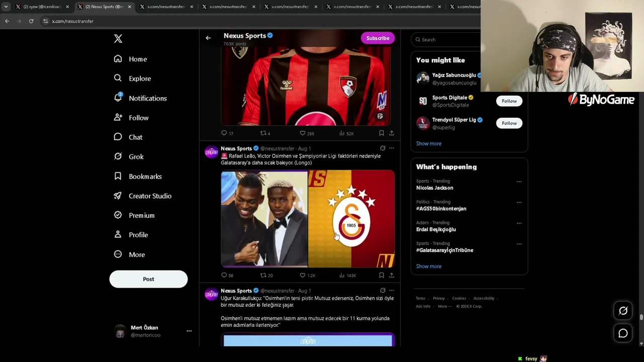Click the browser address bar
Screen dimensions: 644x362
click(x=259, y=21)
